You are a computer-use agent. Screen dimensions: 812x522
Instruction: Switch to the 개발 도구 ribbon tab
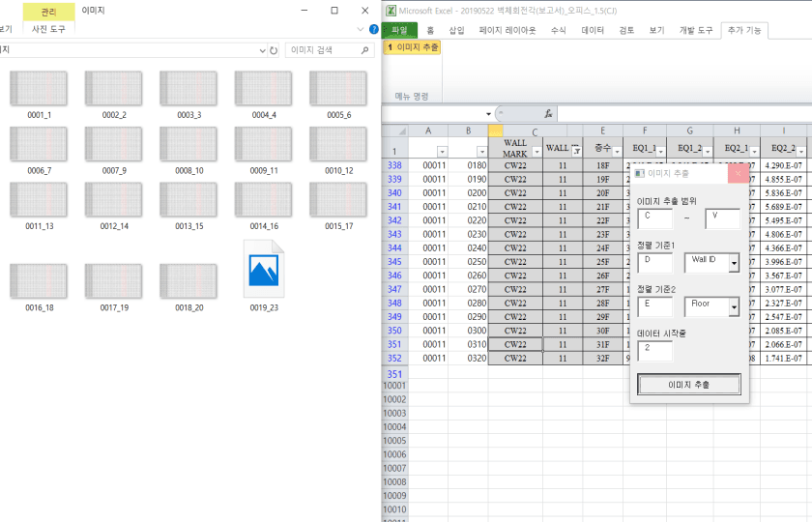pyautogui.click(x=695, y=30)
